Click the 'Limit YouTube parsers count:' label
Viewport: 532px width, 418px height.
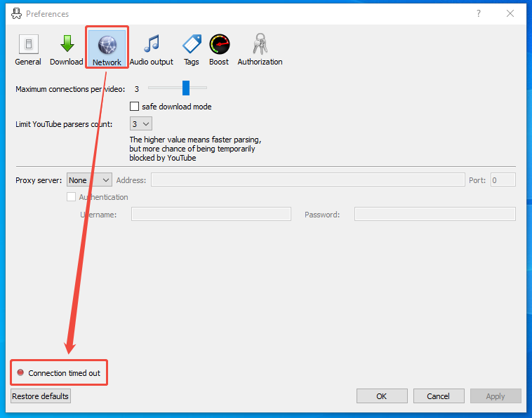click(64, 124)
